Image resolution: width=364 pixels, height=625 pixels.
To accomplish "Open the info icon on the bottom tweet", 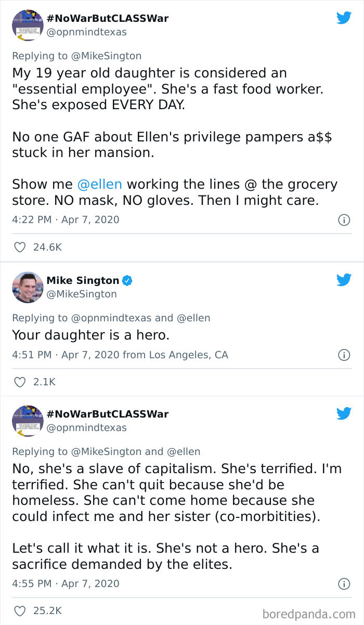I will click(x=344, y=583).
